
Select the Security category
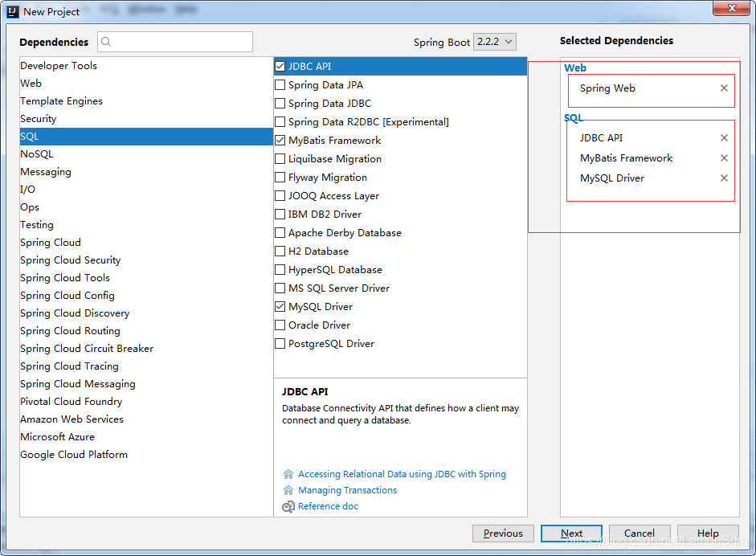coord(146,119)
